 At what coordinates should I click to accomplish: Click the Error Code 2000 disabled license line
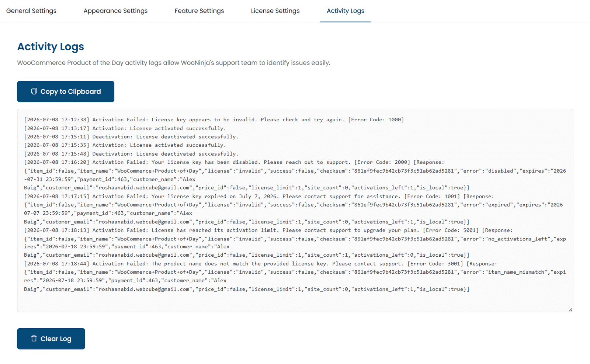click(234, 162)
